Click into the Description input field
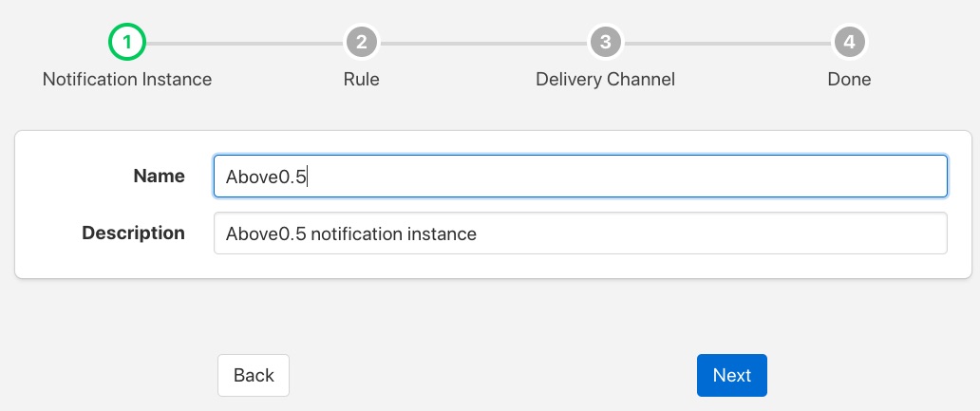 click(580, 233)
